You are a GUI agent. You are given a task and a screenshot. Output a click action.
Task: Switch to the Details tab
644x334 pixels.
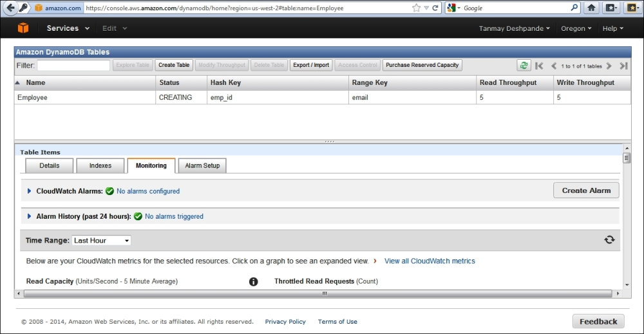[50, 166]
